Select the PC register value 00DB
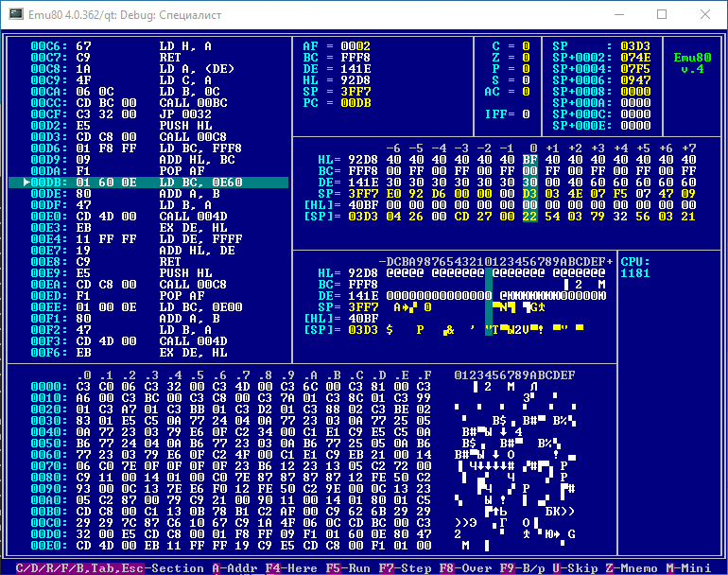This screenshot has height=575, width=728. (355, 102)
